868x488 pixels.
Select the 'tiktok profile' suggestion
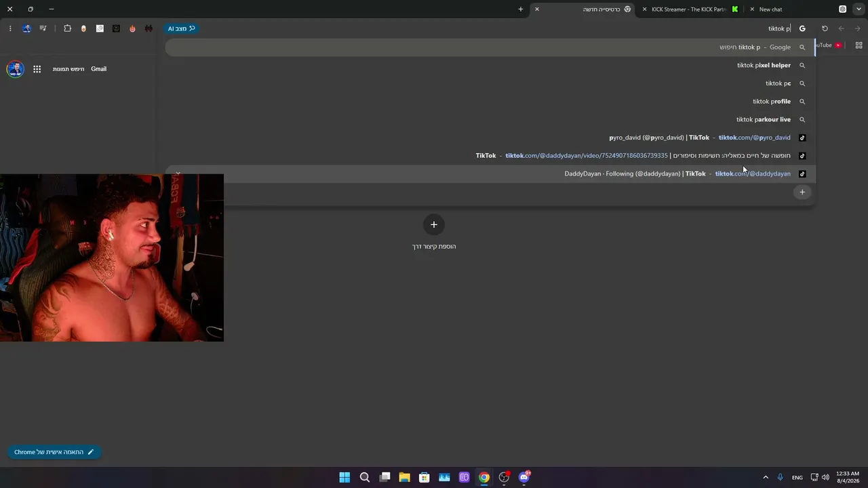pos(490,102)
